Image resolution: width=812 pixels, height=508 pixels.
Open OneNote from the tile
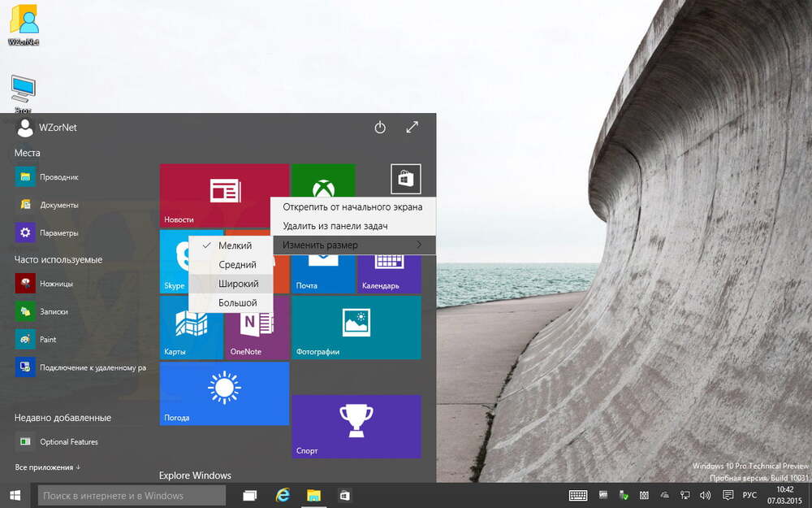[257, 329]
